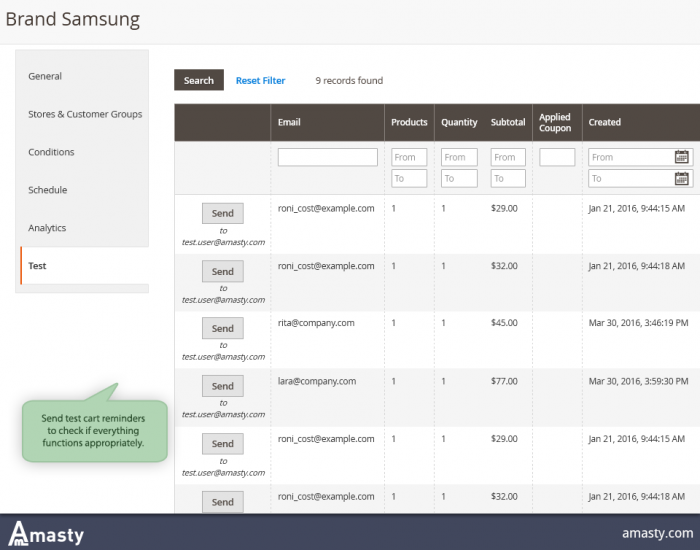Focus the Products To filter field
Viewport: 700px width, 550px height.
pos(409,179)
